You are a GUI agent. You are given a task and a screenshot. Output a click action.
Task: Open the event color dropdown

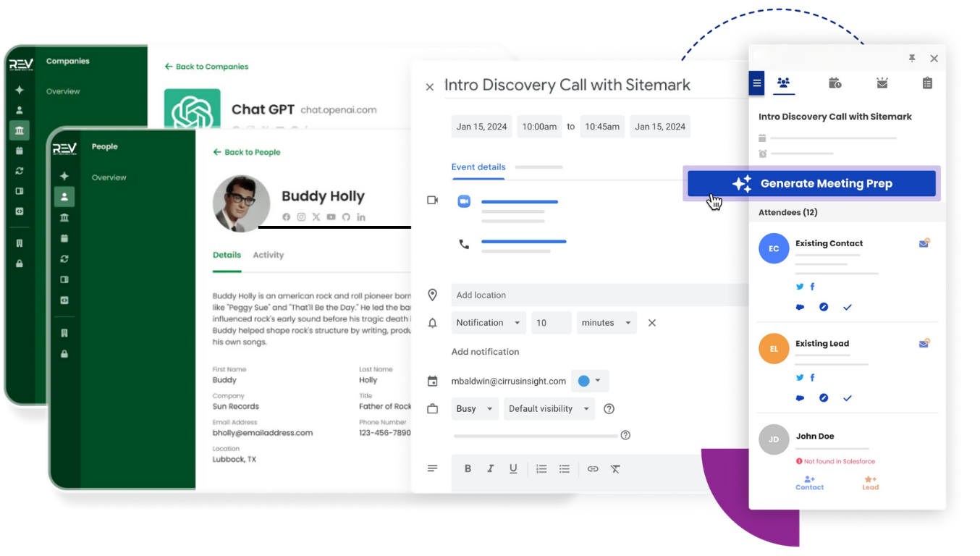590,381
